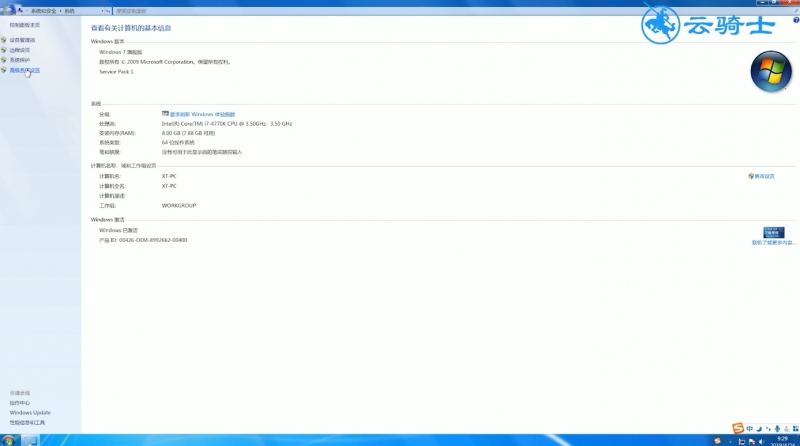Select the processor text Intel Core i7-4770K
Viewport: 800px width, 446px height.
coord(227,124)
